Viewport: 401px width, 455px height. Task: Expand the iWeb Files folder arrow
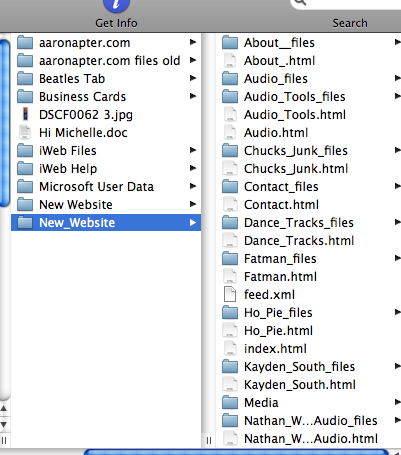[193, 150]
